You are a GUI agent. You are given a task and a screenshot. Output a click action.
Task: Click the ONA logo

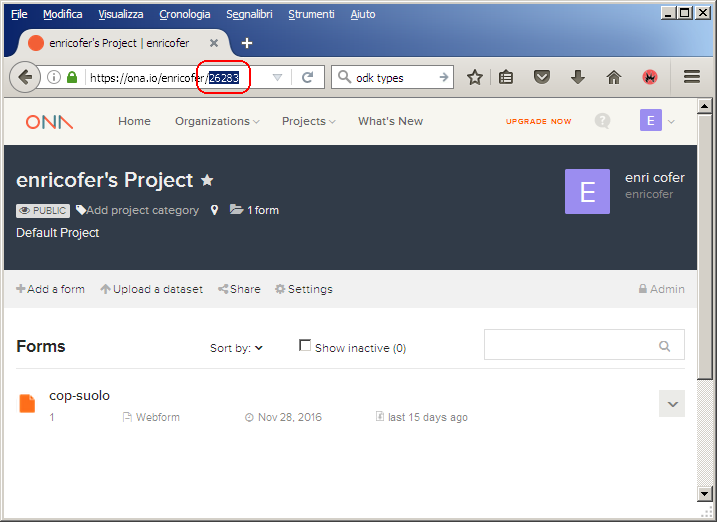[49, 122]
